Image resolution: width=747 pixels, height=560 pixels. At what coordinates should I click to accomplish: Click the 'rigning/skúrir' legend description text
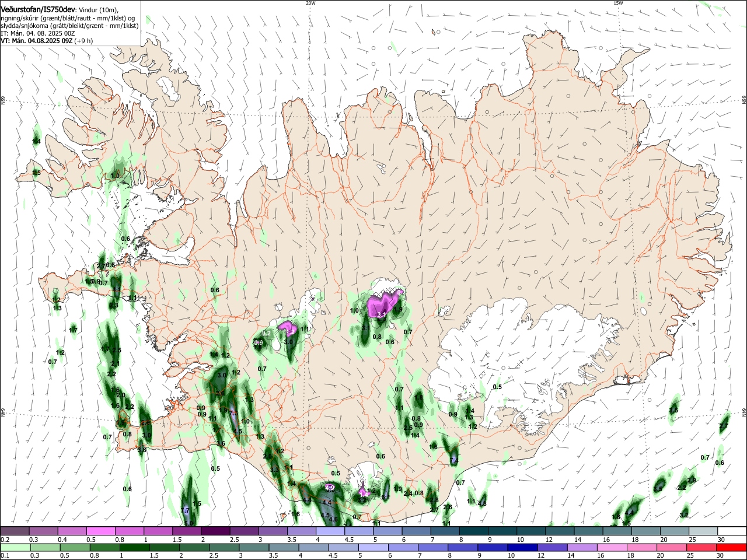(x=19, y=19)
